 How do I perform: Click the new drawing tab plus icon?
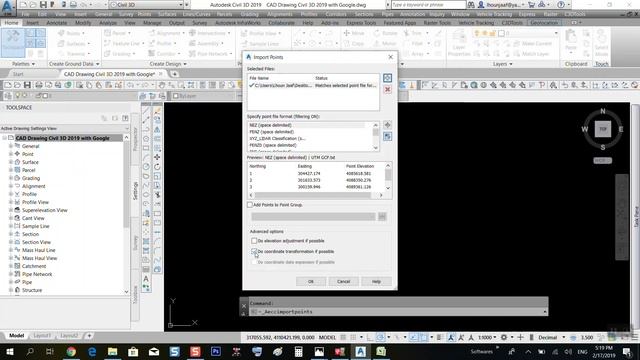point(174,74)
